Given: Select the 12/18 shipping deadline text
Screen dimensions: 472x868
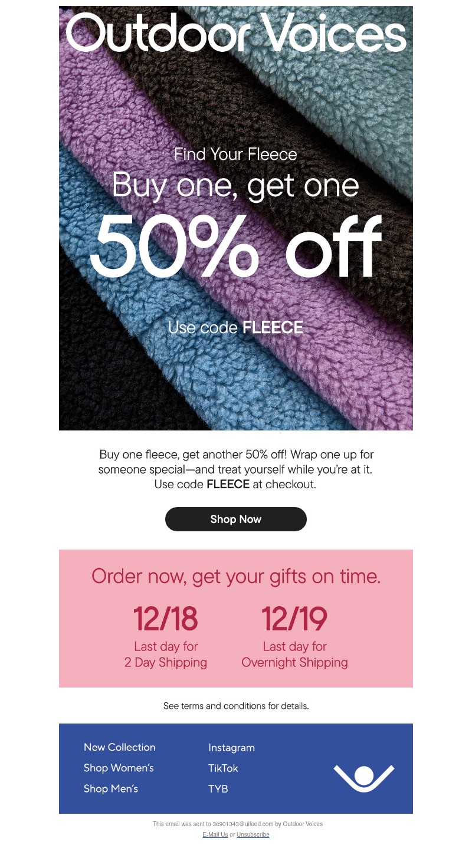Looking at the screenshot, I should point(166,620).
